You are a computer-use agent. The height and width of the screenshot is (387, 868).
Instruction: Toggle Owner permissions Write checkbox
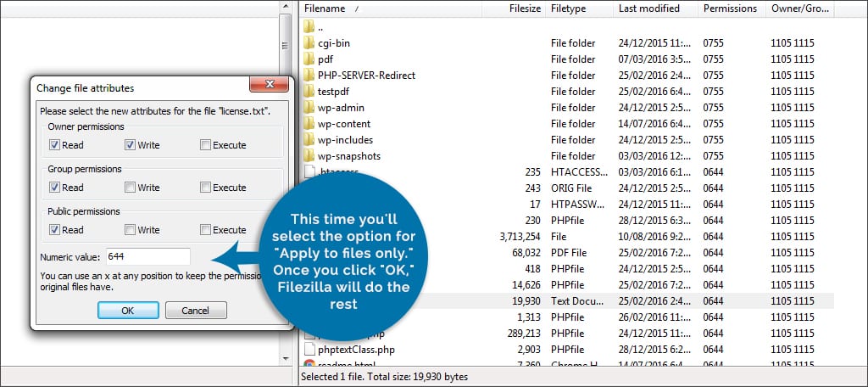(x=130, y=145)
